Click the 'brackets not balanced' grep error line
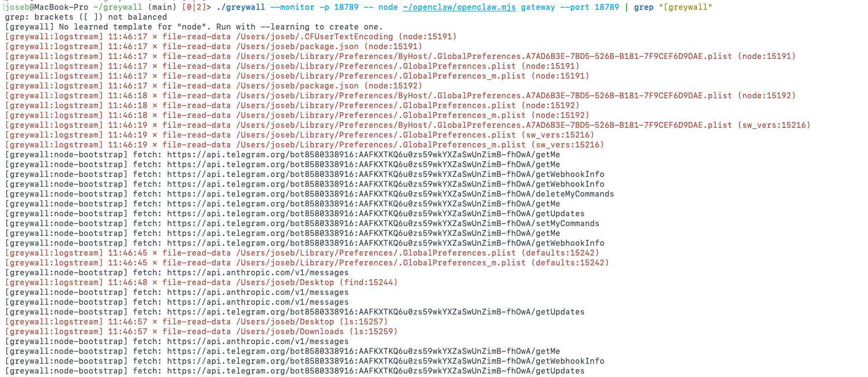Image resolution: width=868 pixels, height=377 pixels. [86, 17]
